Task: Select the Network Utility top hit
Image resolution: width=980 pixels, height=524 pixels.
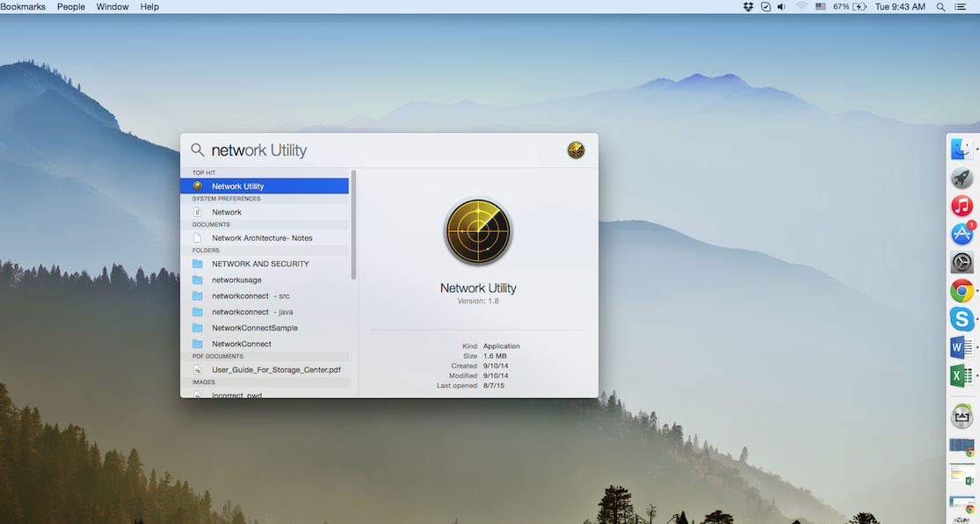Action: click(x=265, y=186)
